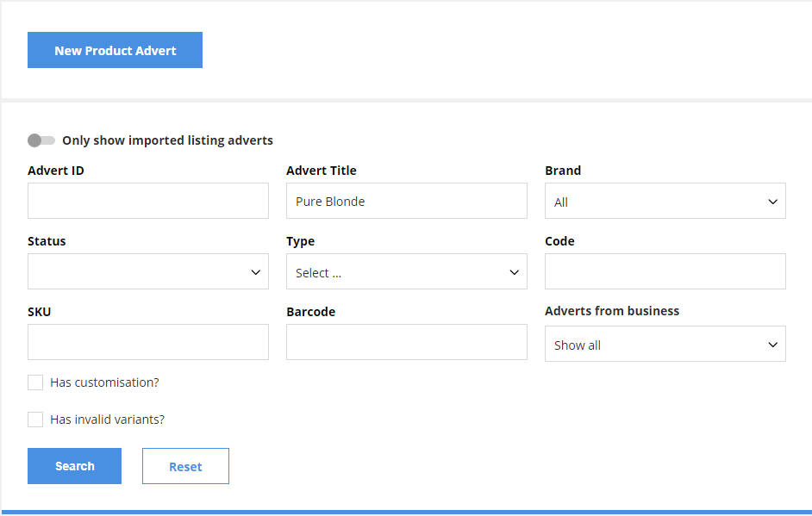Focus the Advert ID input field

click(x=148, y=201)
